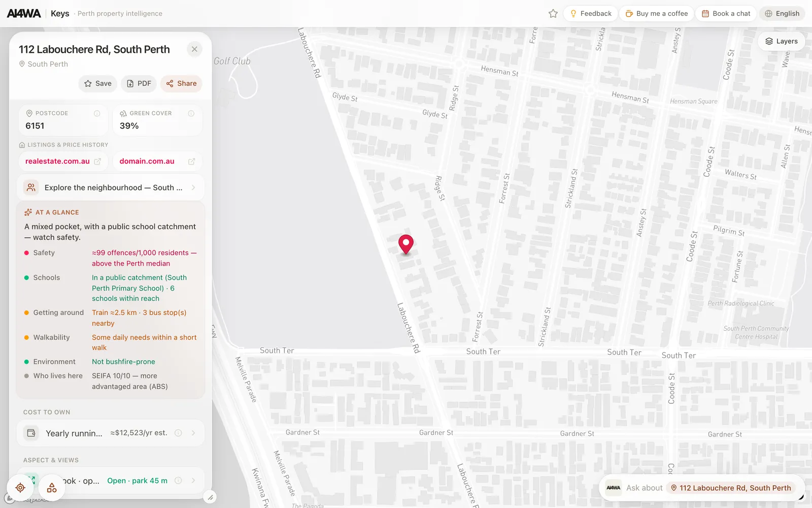
Task: Click the panel resize handle icon
Action: (210, 497)
